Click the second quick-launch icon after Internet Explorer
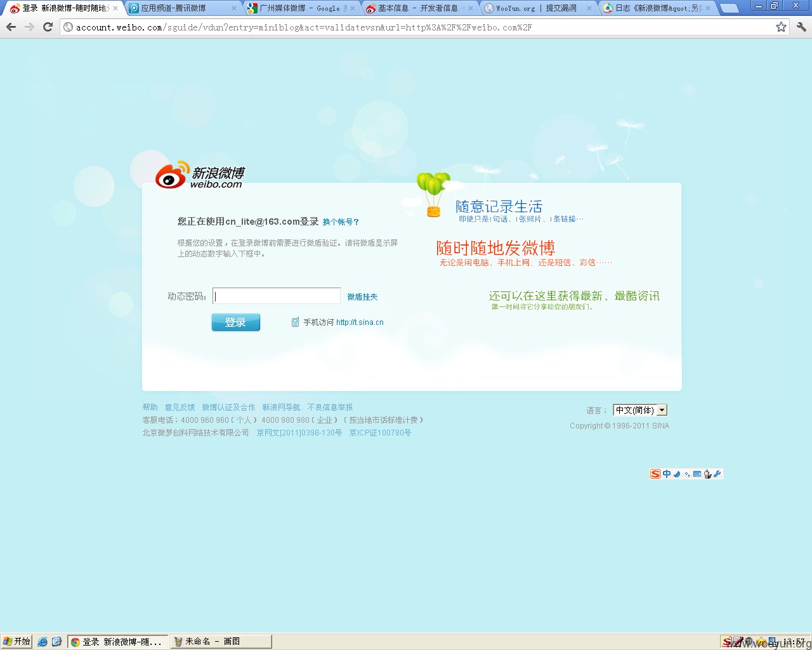Viewport: 812px width, 650px height. click(56, 642)
